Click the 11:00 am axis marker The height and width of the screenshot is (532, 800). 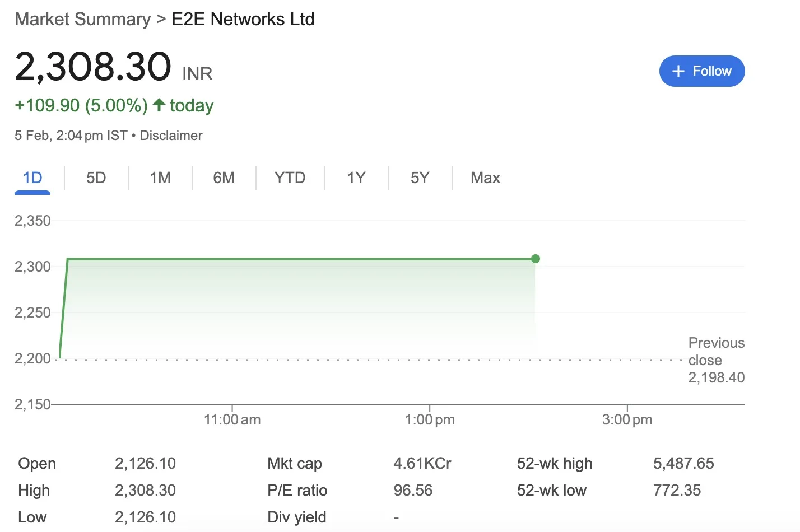tap(232, 419)
